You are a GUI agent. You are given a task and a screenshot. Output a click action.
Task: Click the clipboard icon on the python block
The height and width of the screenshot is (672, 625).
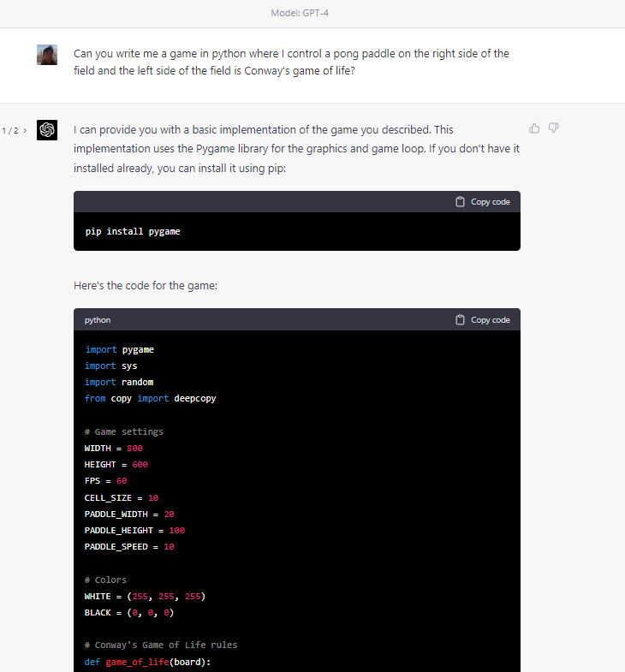pyautogui.click(x=460, y=320)
